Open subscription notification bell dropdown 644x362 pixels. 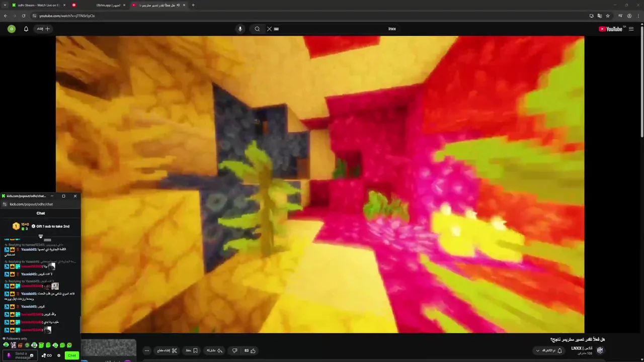pos(549,350)
